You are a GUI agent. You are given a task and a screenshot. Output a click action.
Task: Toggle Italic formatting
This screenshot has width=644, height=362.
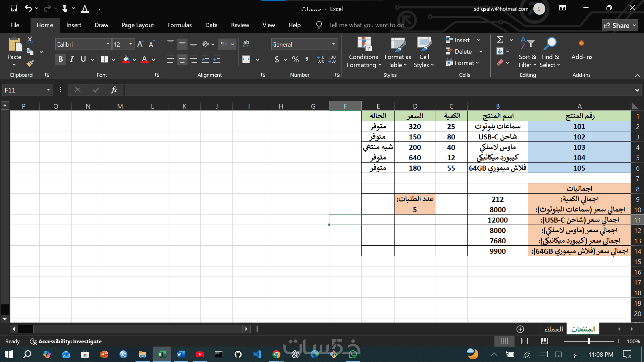point(72,59)
